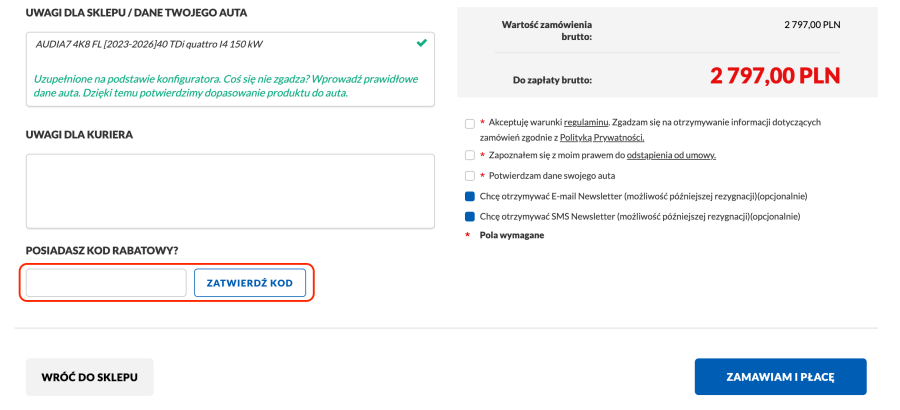The height and width of the screenshot is (410, 900).
Task: Open the Polityką Prywatności link
Action: [x=601, y=137]
